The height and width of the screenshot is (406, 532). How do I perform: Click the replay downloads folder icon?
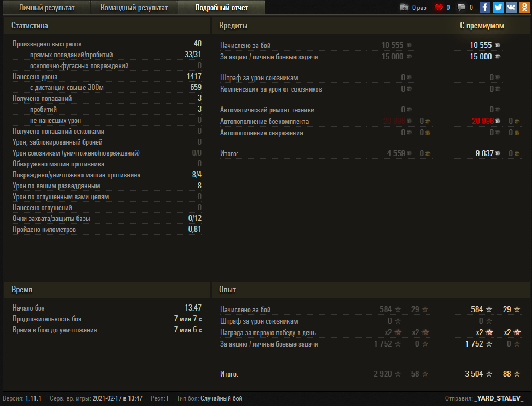tap(404, 8)
